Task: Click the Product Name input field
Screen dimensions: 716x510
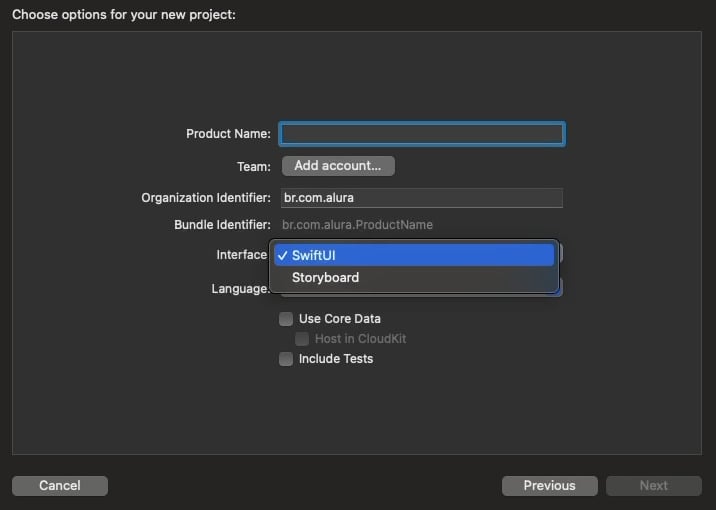Action: 422,134
